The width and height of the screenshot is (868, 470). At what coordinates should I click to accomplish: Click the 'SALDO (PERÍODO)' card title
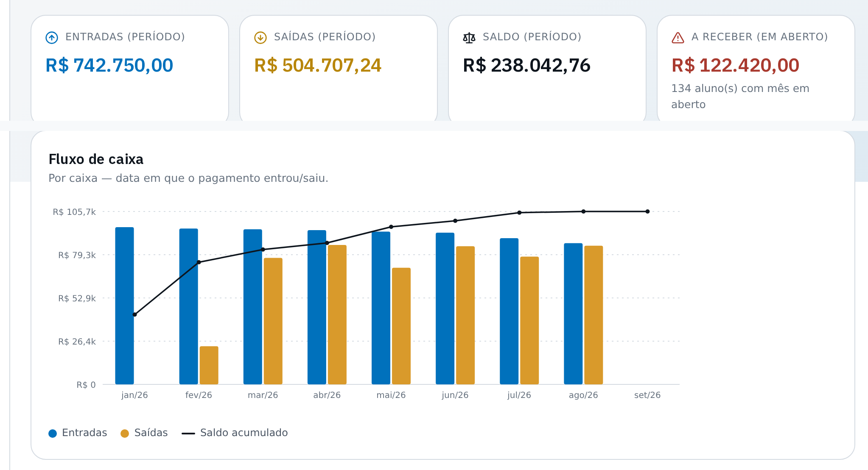tap(532, 37)
